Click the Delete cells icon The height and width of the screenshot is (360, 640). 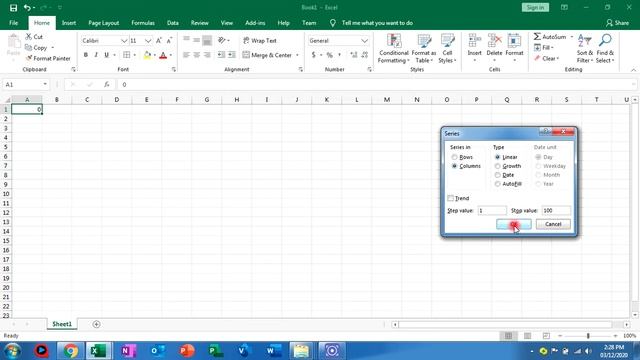494,41
